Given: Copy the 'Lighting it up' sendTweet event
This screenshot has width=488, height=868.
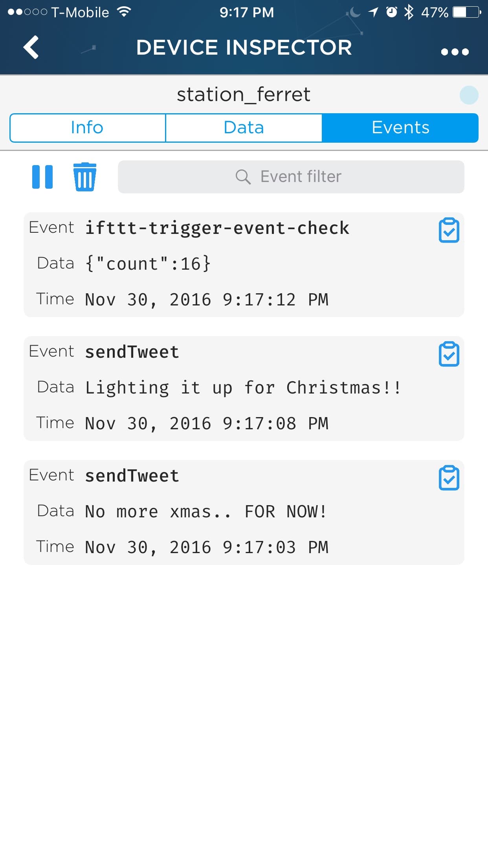Looking at the screenshot, I should [x=449, y=354].
